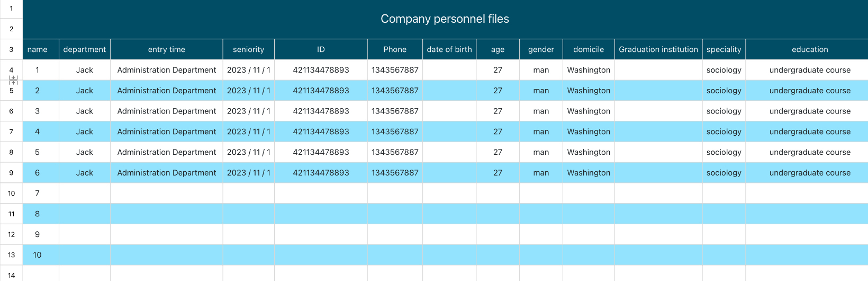
Task: Click row header 11
Action: (x=11, y=214)
